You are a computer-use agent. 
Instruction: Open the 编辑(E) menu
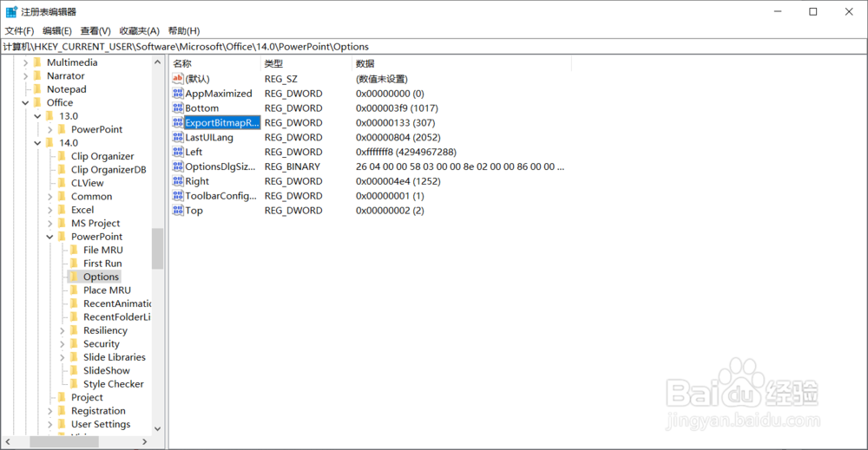click(57, 31)
